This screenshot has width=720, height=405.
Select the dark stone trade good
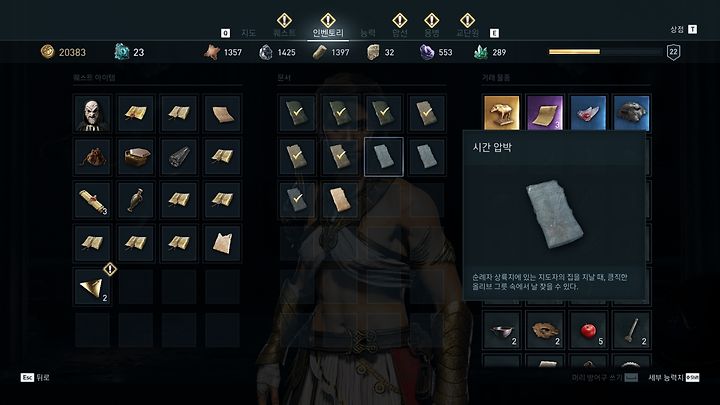coord(631,113)
